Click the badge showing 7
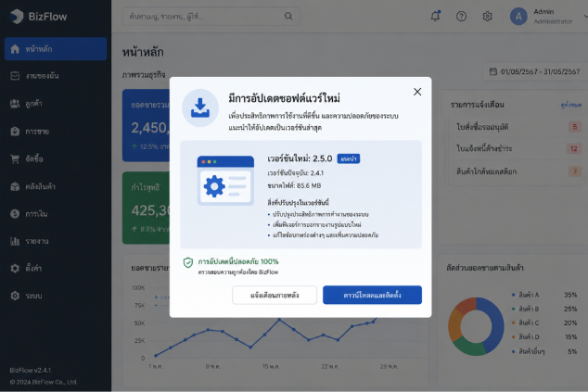This screenshot has height=392, width=588. (x=575, y=171)
